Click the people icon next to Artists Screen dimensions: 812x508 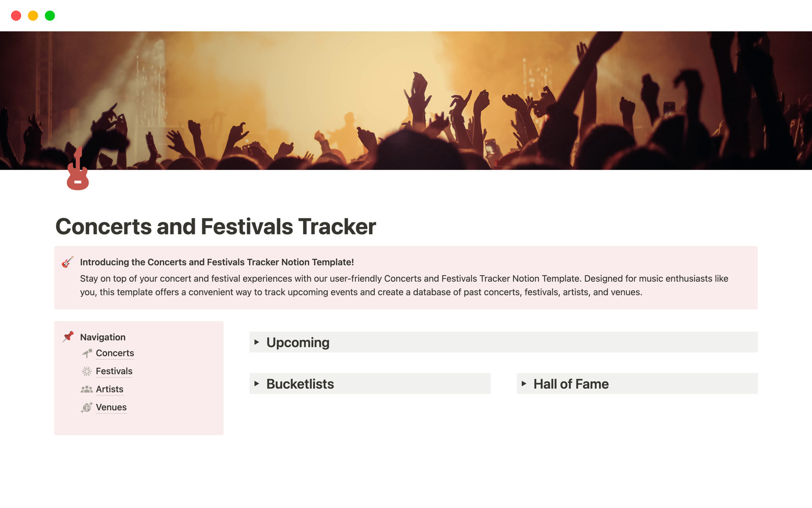tap(87, 389)
